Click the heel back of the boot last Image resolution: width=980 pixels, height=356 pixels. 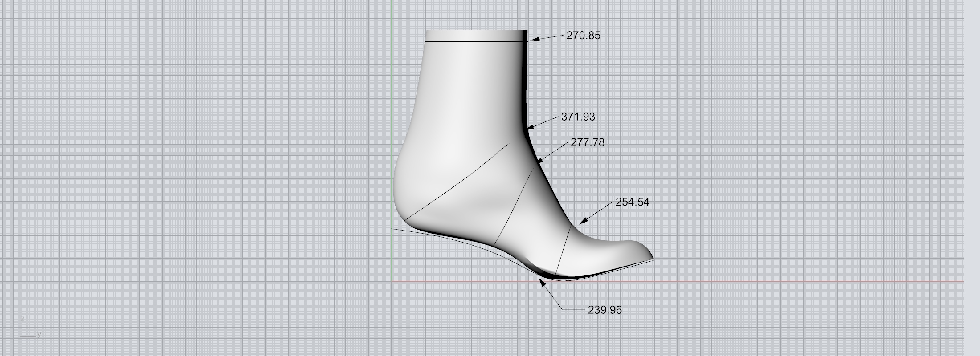pos(394,187)
